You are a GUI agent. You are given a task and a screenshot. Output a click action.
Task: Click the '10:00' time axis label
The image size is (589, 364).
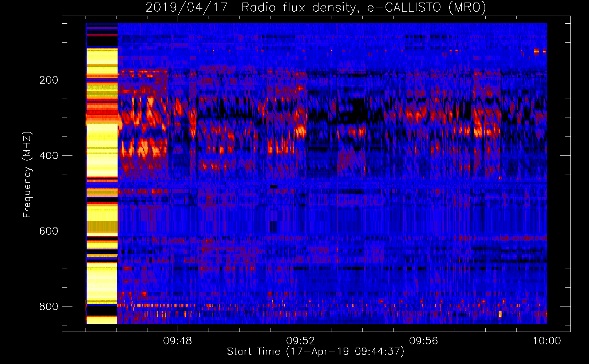click(x=547, y=341)
